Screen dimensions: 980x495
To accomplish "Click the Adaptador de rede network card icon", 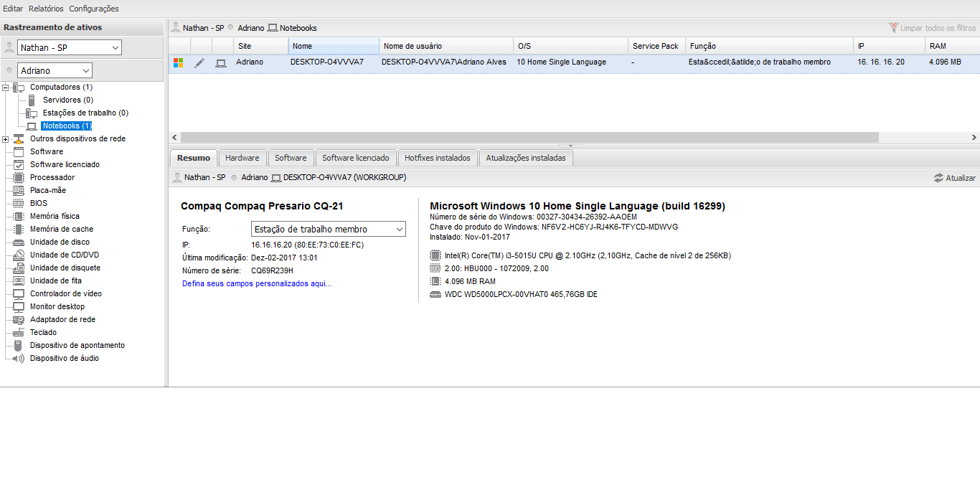I will point(19,319).
